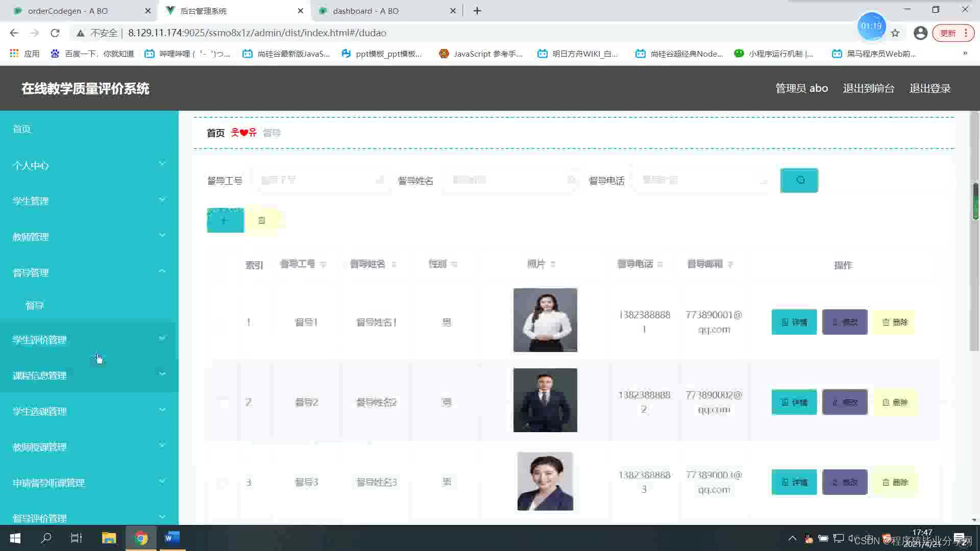Click photo thumbnail of 督导姓名2
The width and height of the screenshot is (980, 551).
coord(545,400)
